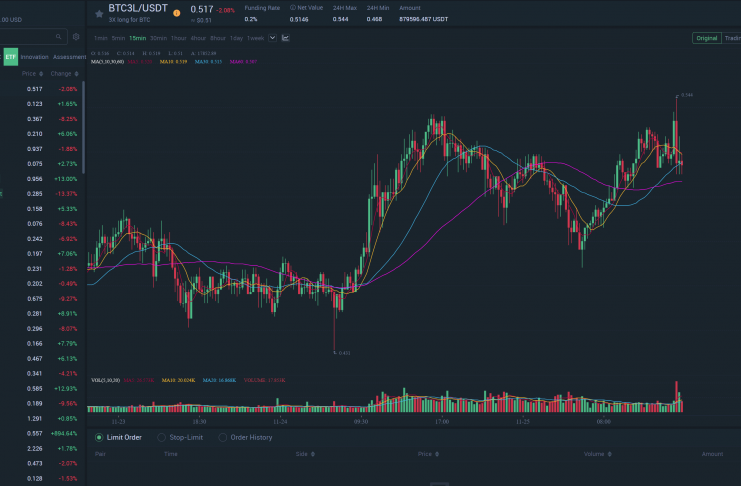The image size is (741, 486).
Task: Select the row with change -8.43%
Action: [41, 224]
